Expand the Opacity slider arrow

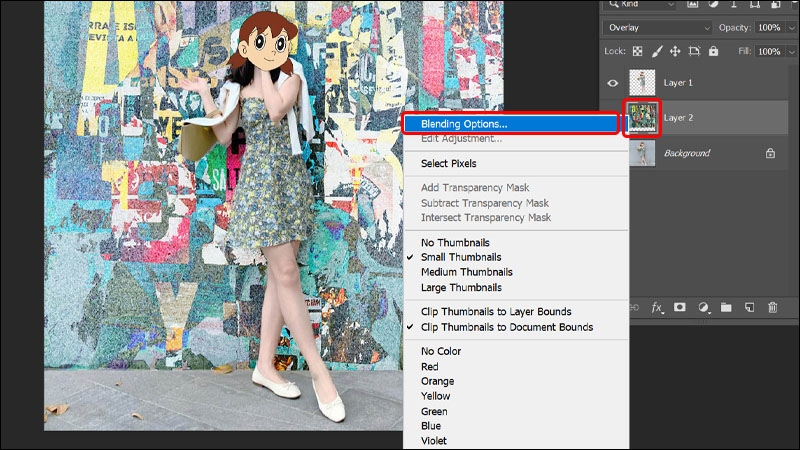(x=791, y=28)
